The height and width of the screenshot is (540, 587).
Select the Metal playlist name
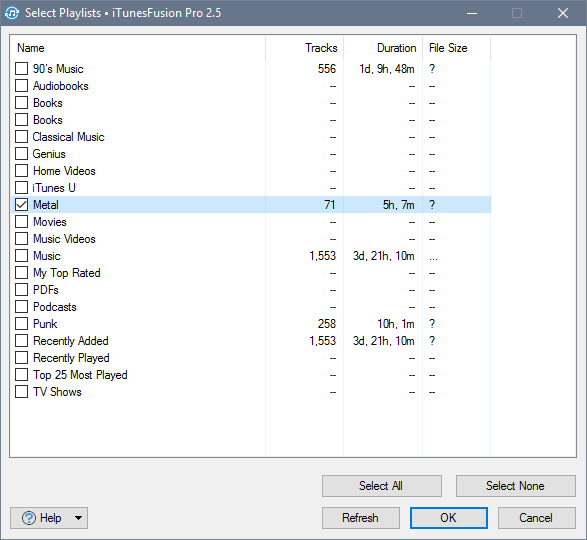(x=46, y=205)
